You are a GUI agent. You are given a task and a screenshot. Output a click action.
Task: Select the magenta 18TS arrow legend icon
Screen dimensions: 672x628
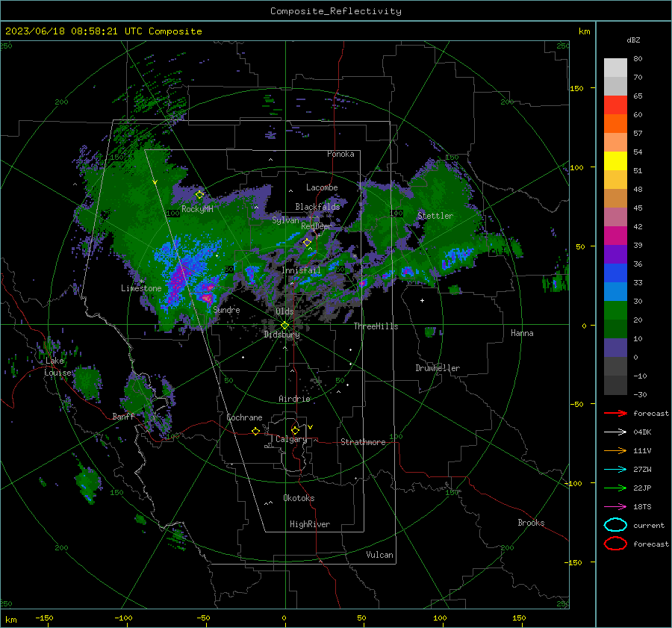tap(615, 507)
